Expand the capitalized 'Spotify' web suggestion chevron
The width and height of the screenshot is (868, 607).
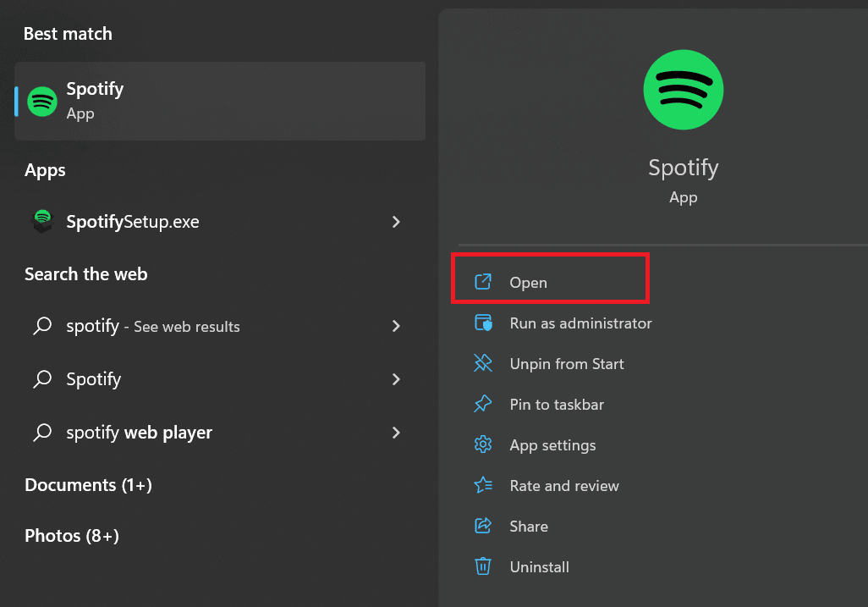click(x=396, y=379)
